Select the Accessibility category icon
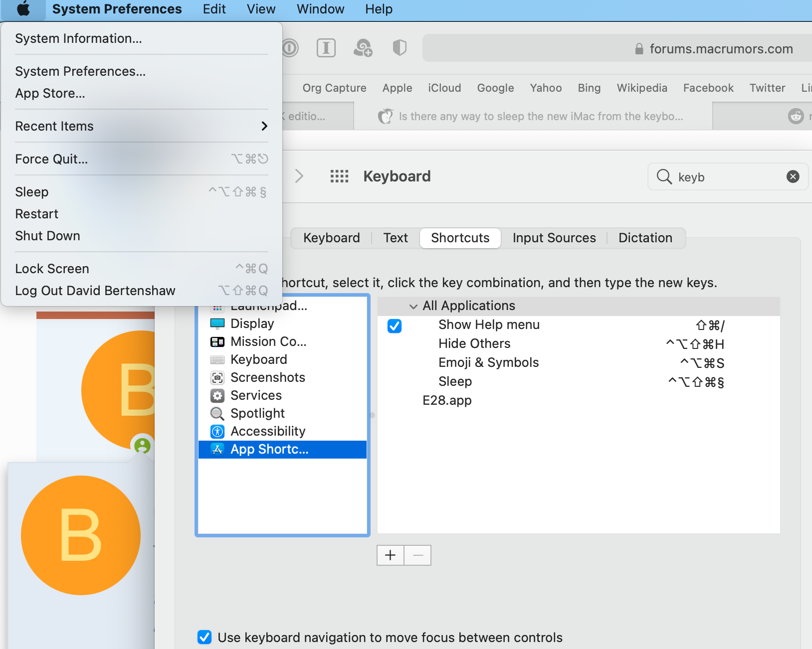Image resolution: width=812 pixels, height=649 pixels. [x=217, y=431]
